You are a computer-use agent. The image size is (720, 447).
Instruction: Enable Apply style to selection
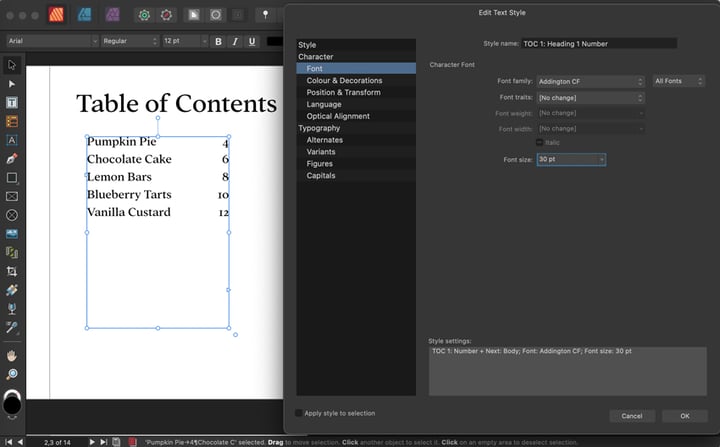299,413
